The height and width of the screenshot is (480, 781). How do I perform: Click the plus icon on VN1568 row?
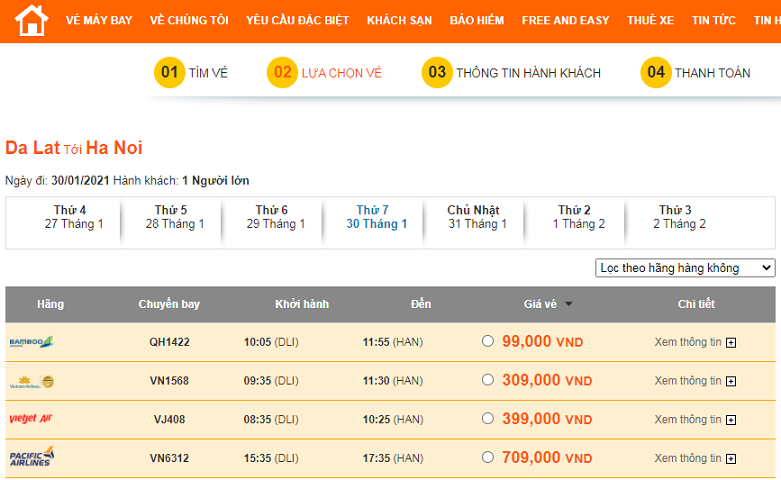click(x=731, y=381)
